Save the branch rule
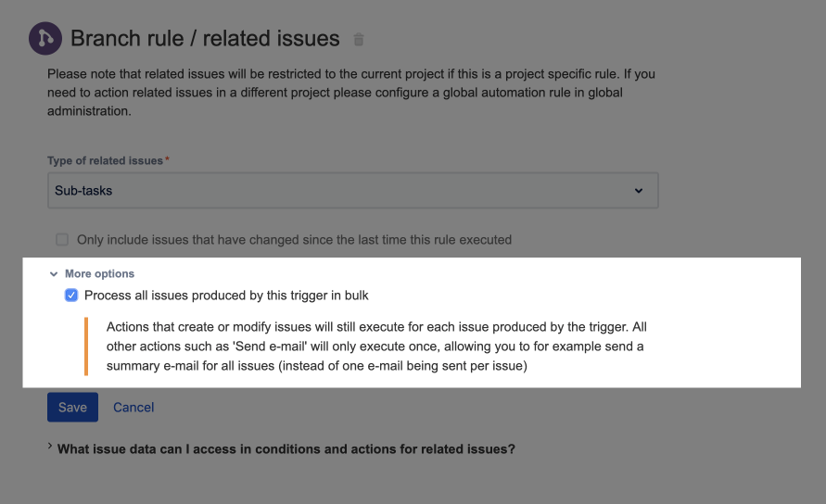 72,408
